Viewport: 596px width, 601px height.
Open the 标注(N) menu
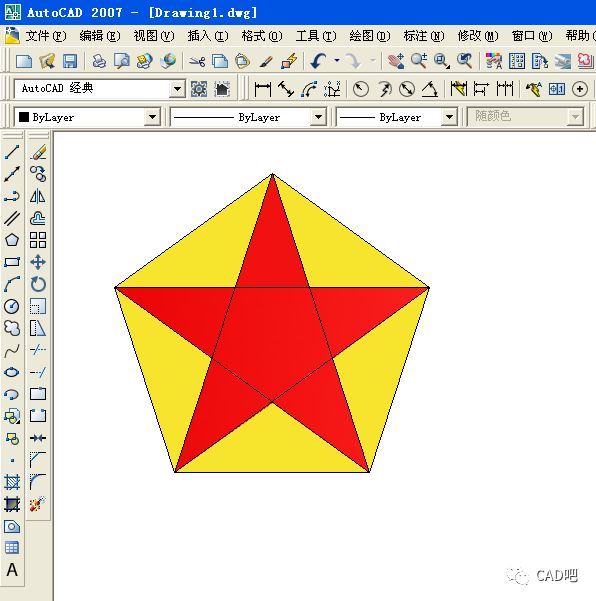tap(424, 36)
